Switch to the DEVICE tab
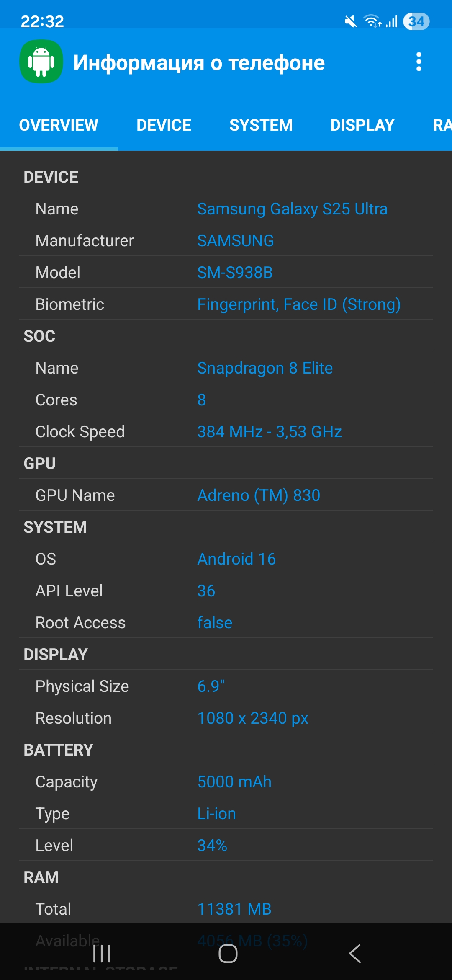452x980 pixels. (x=164, y=125)
